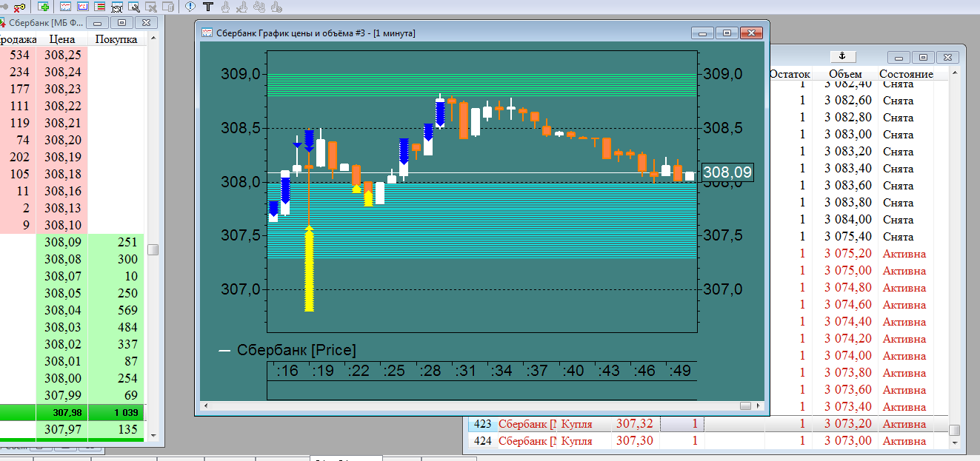
Task: Close the Сбербанк chart window
Action: (x=750, y=33)
